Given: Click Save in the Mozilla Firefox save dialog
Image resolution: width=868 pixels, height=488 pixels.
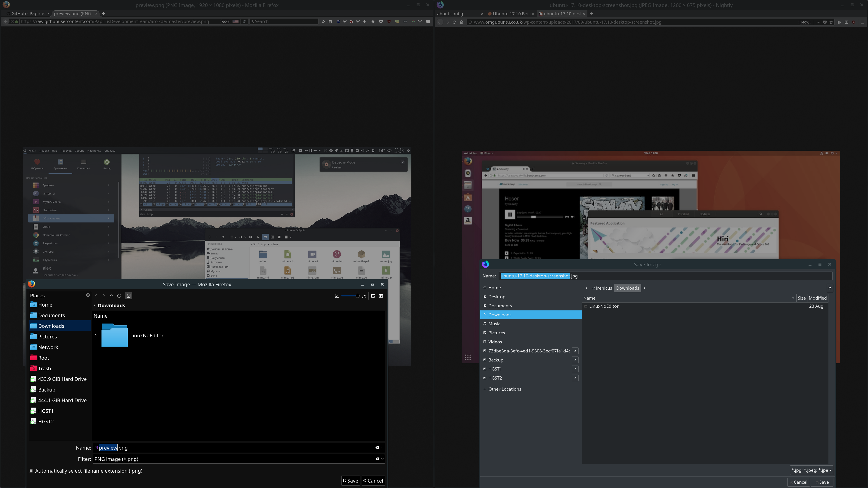Looking at the screenshot, I should [x=350, y=481].
